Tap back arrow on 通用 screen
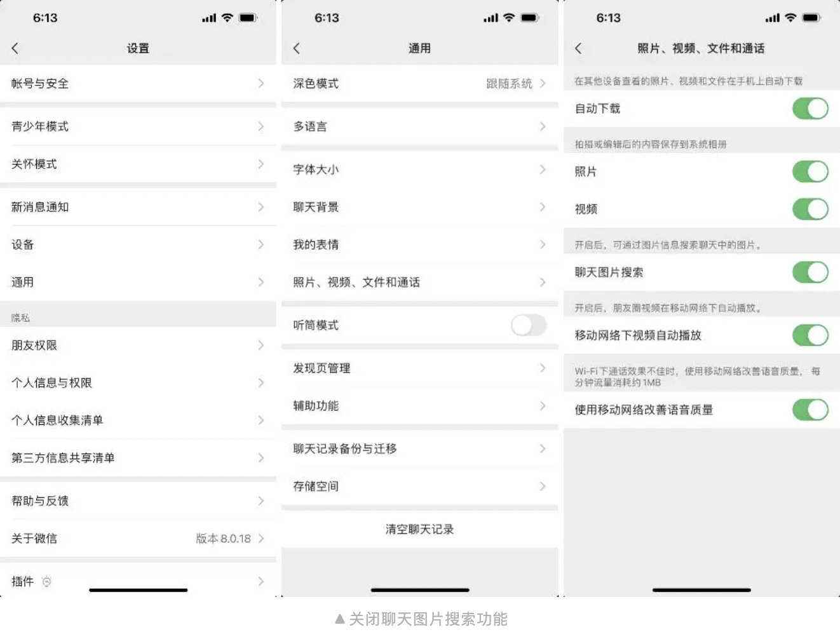840x644 pixels. 296,48
